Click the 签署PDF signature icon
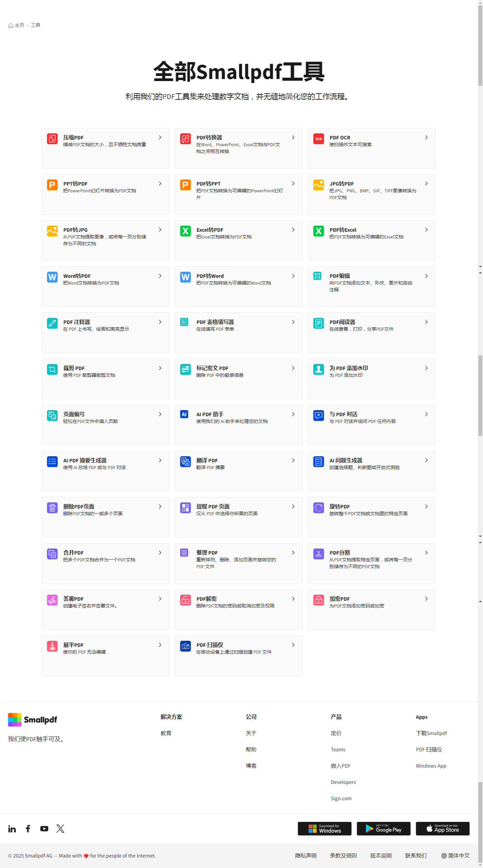The width and height of the screenshot is (483, 868). pos(52,600)
